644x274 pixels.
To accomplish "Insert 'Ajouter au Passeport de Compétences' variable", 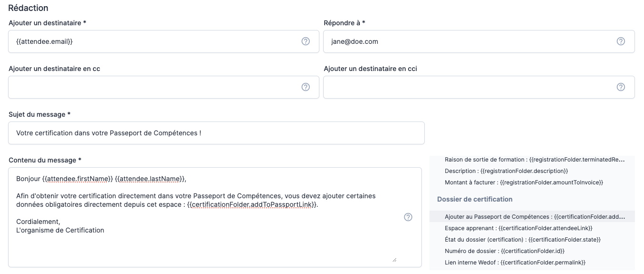I will 534,217.
